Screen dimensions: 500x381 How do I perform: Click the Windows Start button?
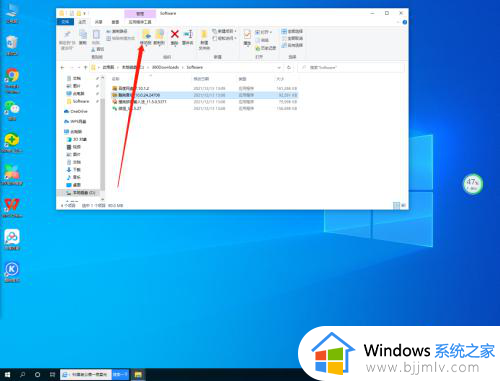[x=7, y=374]
